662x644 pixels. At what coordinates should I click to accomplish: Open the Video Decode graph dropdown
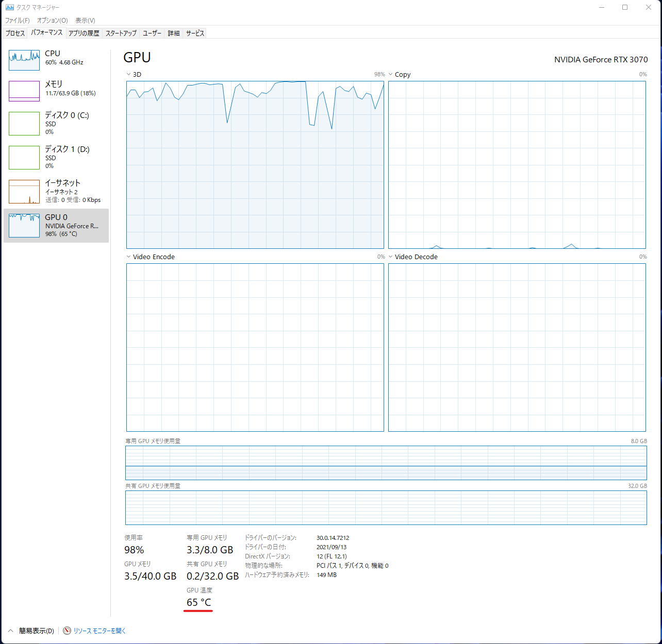(390, 257)
